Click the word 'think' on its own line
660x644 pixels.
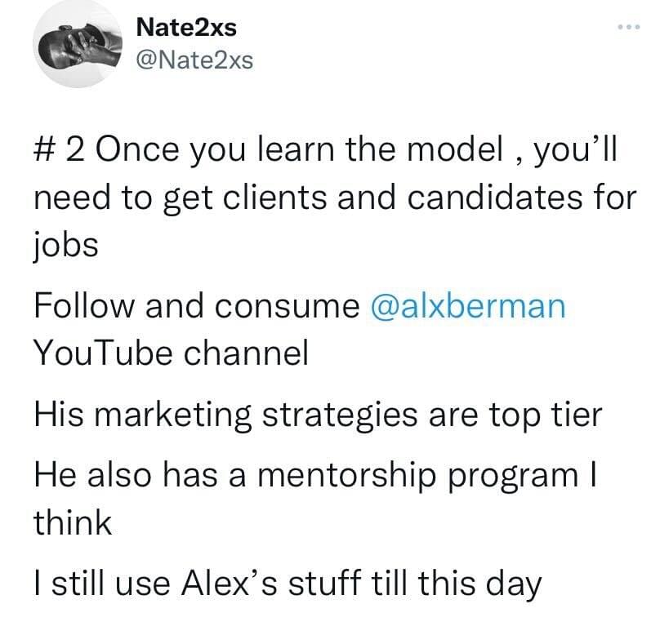73,522
